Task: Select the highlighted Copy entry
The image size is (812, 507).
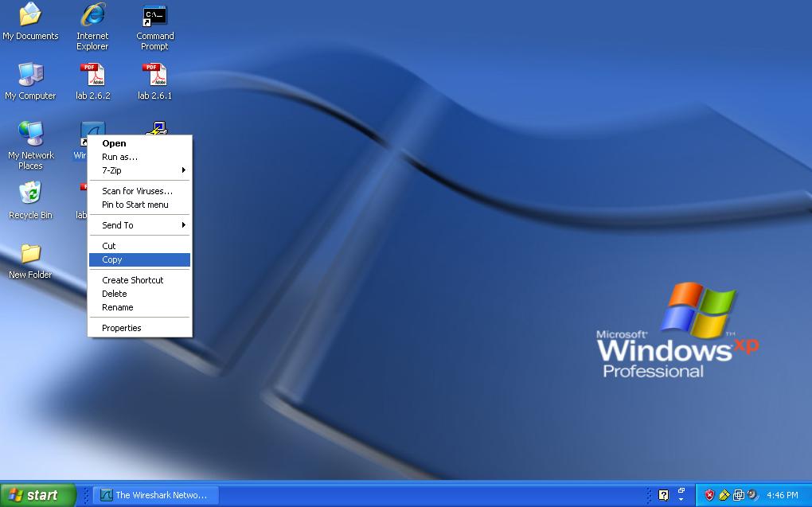Action: click(x=139, y=259)
